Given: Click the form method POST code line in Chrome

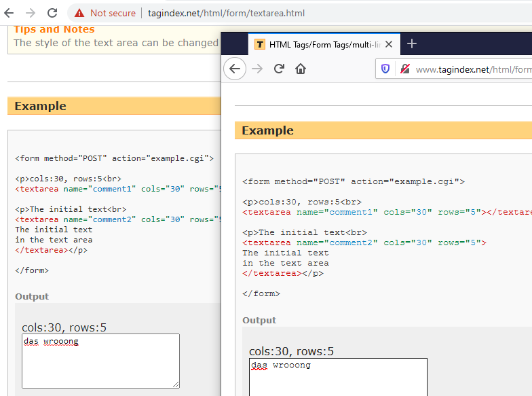Looking at the screenshot, I should (x=114, y=158).
